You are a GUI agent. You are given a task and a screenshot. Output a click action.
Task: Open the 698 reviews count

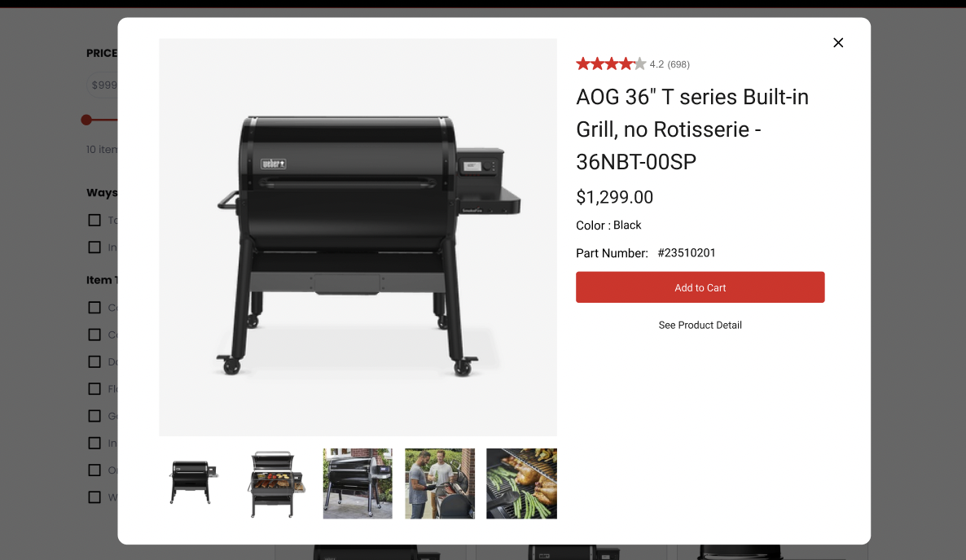click(678, 64)
